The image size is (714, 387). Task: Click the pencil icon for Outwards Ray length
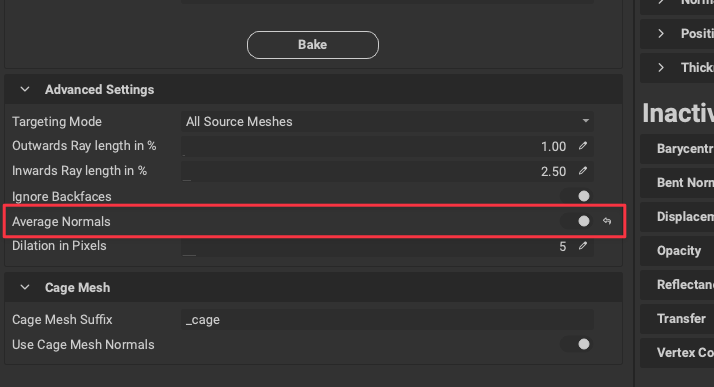(x=583, y=146)
